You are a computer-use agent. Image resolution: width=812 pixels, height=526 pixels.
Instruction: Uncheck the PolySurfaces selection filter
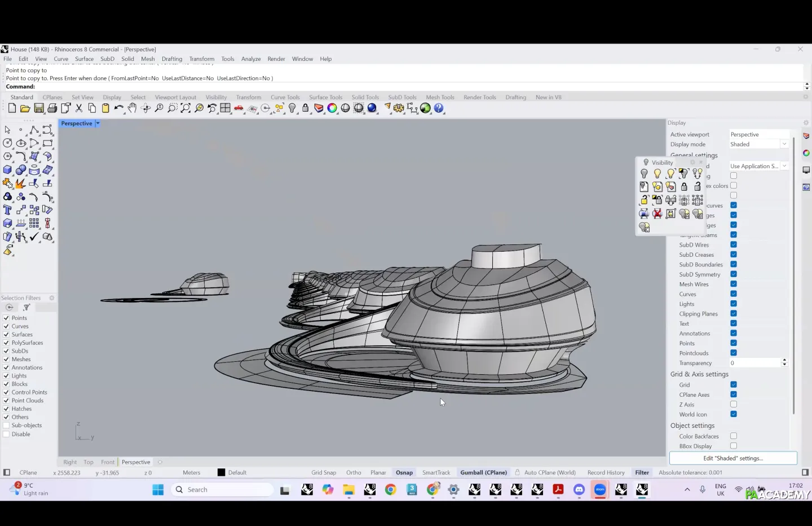(x=6, y=343)
